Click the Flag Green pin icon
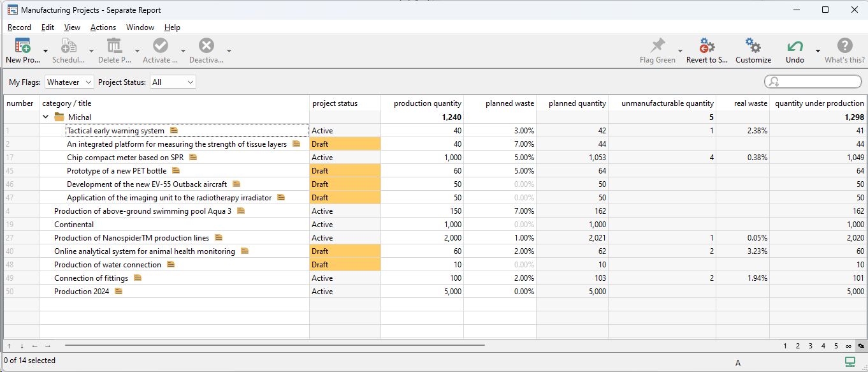Screen dimensions: 868x372 [657, 46]
